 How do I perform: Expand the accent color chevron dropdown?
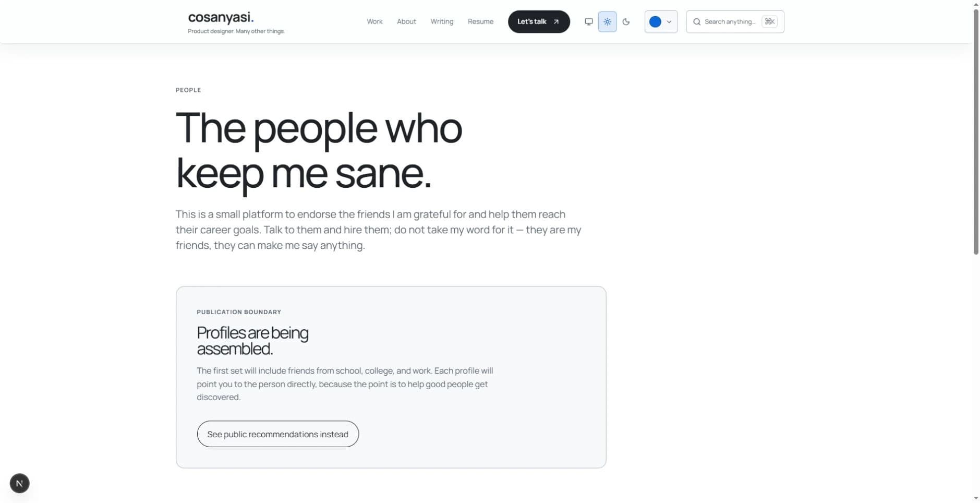coord(669,22)
